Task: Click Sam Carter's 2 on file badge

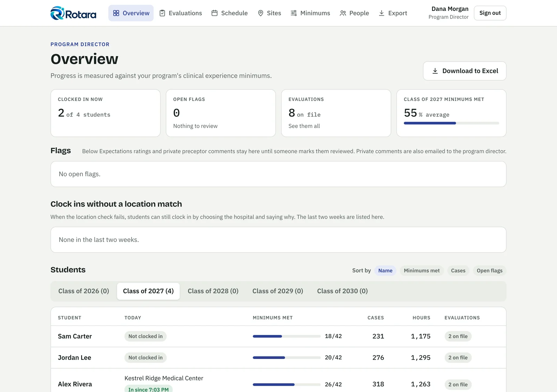Action: point(458,336)
